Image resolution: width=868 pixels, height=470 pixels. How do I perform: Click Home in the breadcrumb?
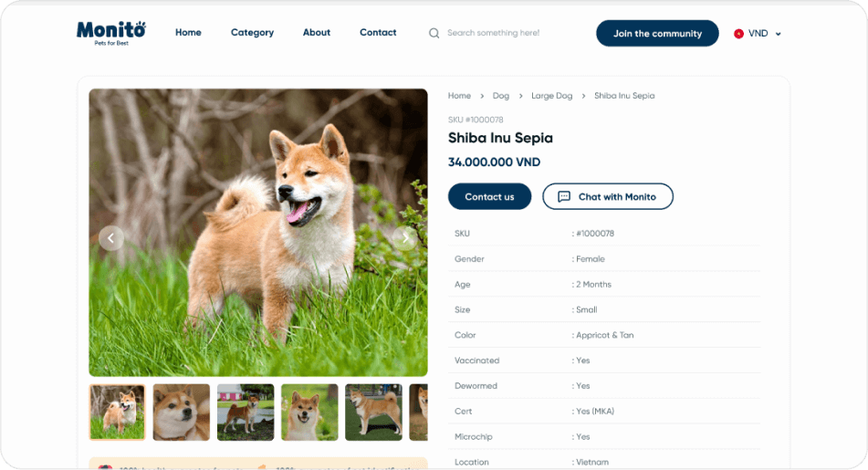(x=459, y=96)
